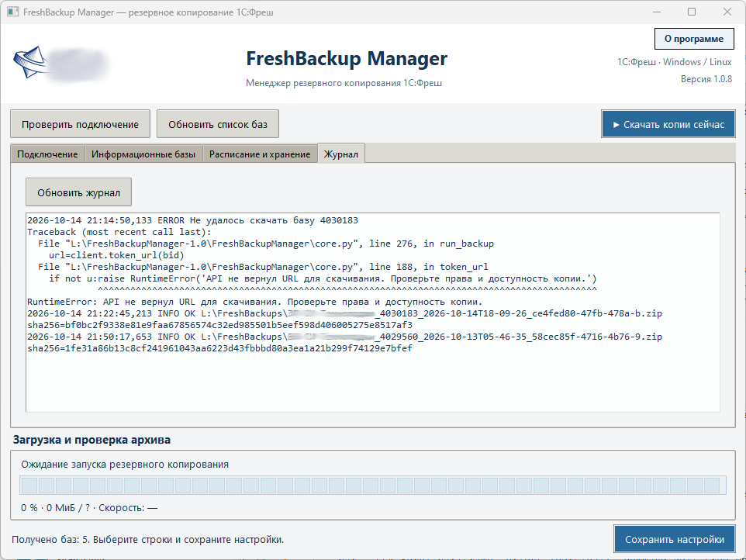Click the sha256=1fe31a86b13c… hash line
The image size is (746, 560).
click(x=219, y=348)
